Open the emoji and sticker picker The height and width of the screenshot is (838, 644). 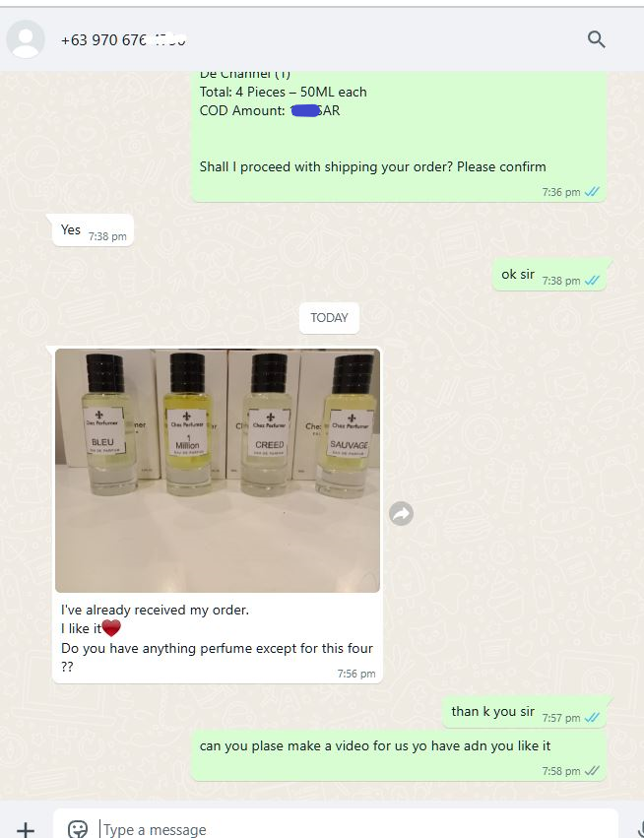pyautogui.click(x=78, y=828)
